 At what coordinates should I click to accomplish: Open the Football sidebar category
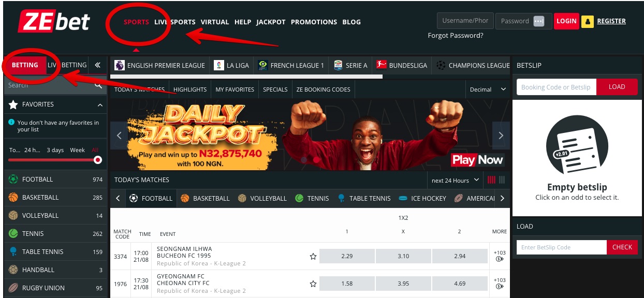(x=55, y=180)
